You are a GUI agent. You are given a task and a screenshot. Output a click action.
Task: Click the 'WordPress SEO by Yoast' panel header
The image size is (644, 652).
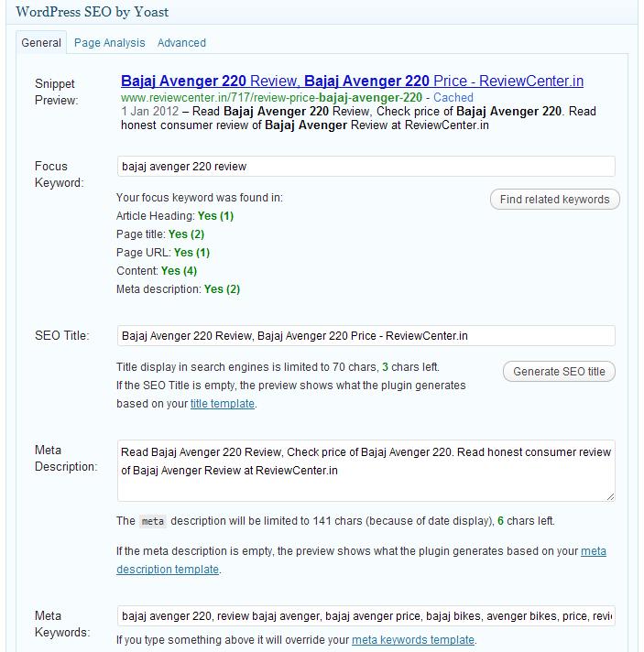[x=322, y=12]
